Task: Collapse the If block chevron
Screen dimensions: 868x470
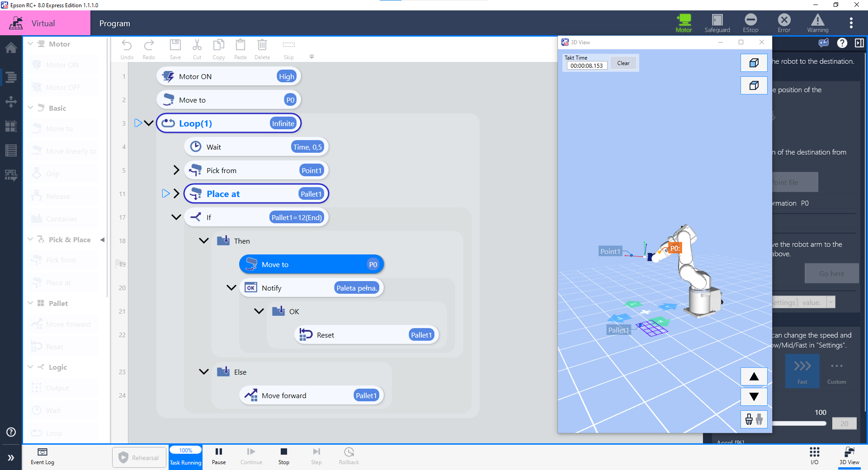Action: pyautogui.click(x=176, y=217)
